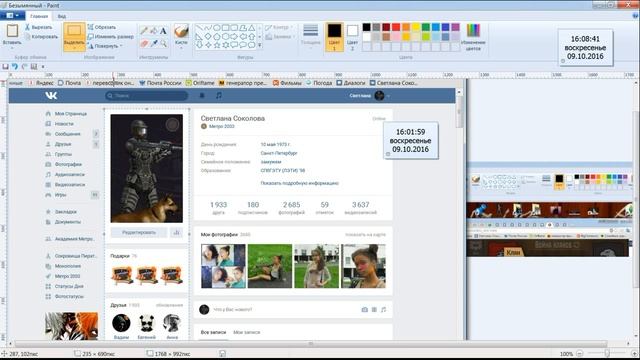The image size is (640, 360).
Task: Open the Resize image dialog
Action: coord(111,36)
